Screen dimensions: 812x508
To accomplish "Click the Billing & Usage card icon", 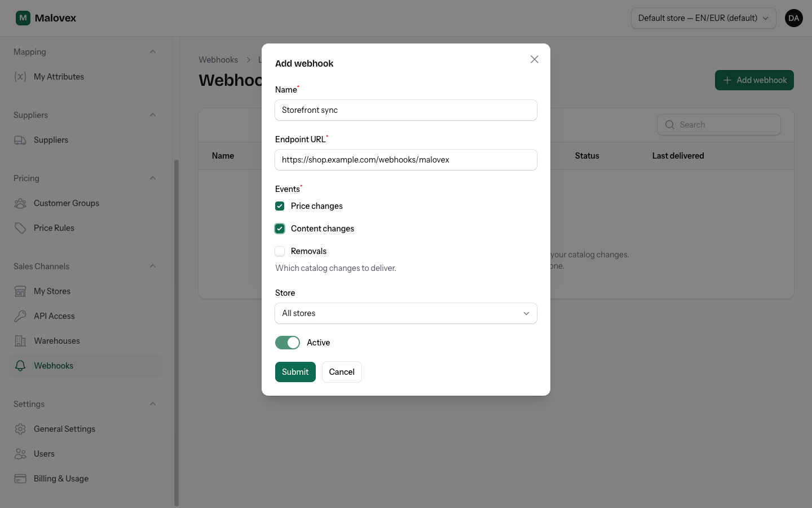I will pos(20,479).
